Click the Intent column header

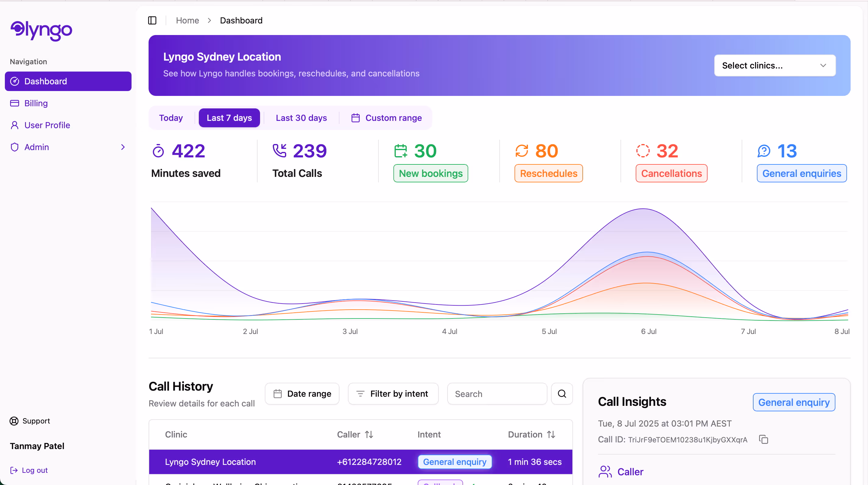pos(429,434)
